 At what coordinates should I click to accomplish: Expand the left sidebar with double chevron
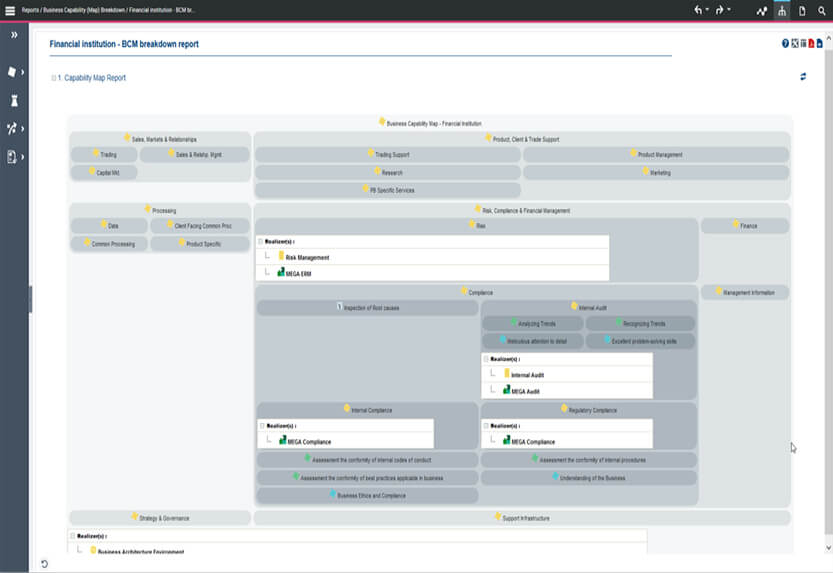[x=14, y=35]
